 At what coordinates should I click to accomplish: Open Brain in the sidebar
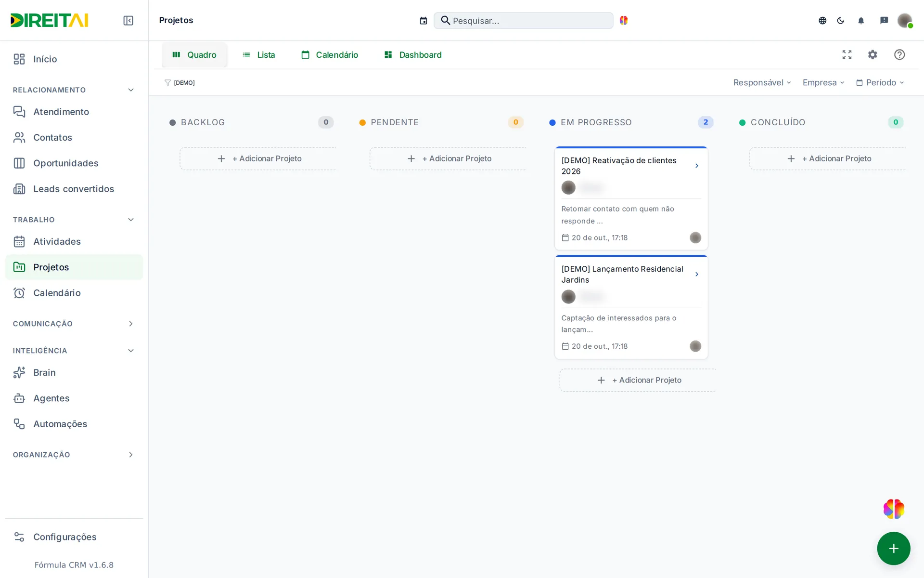(x=74, y=372)
